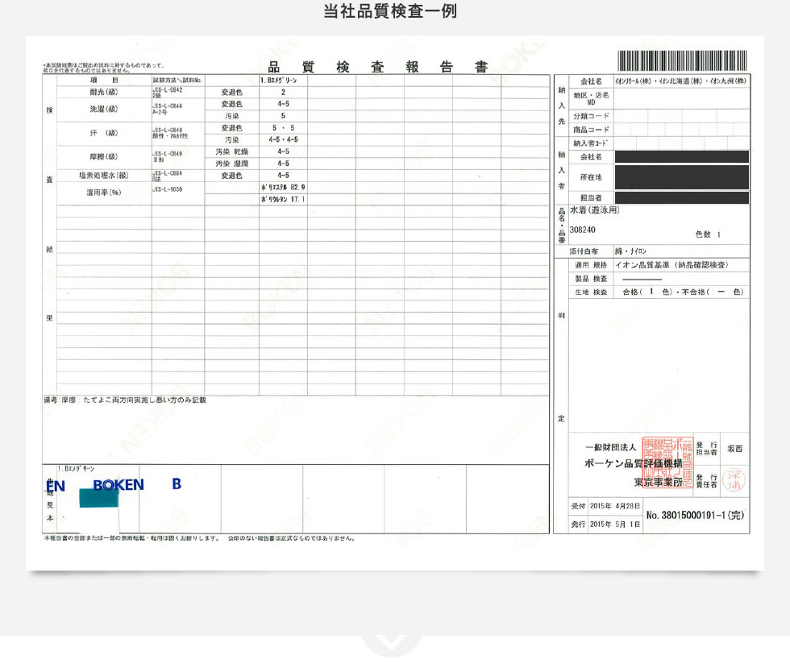
Task: Click the 耐光(級) row label
Action: 104,92
